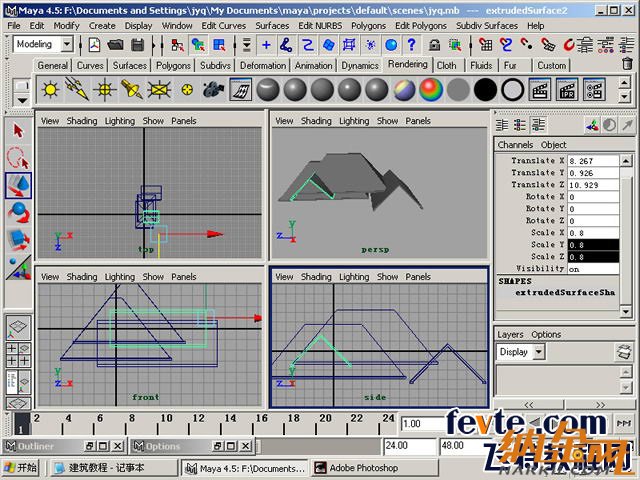
Task: Switch to the Dynamics shelf tab
Action: 359,65
